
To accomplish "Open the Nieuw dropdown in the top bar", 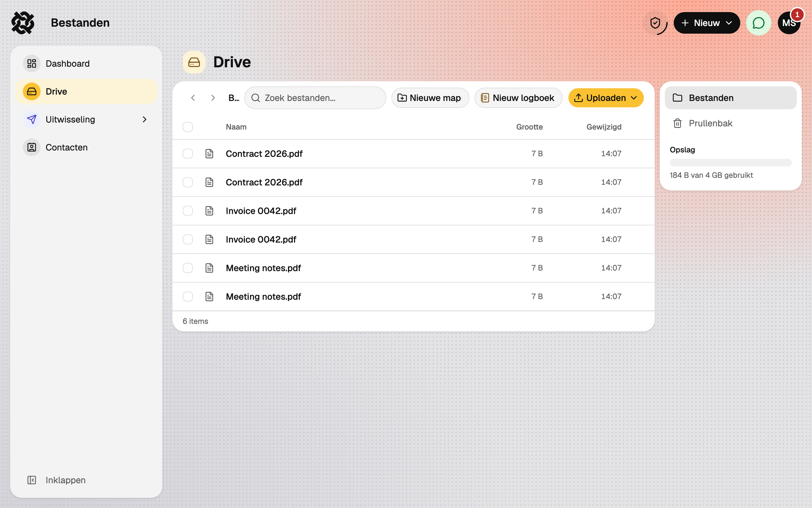I will click(x=707, y=23).
